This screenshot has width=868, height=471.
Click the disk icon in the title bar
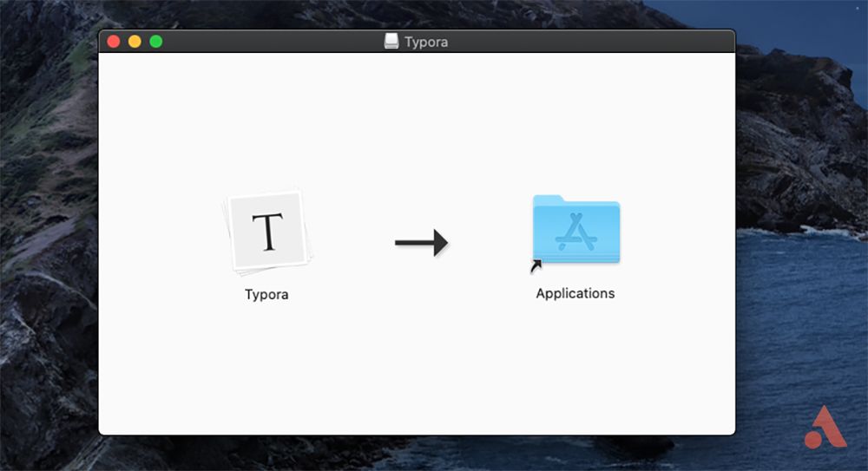(x=391, y=42)
